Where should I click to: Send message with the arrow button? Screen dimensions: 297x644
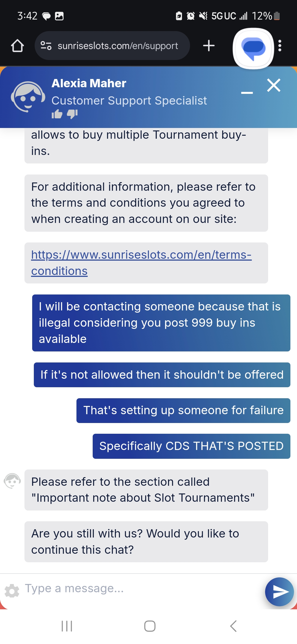[279, 592]
